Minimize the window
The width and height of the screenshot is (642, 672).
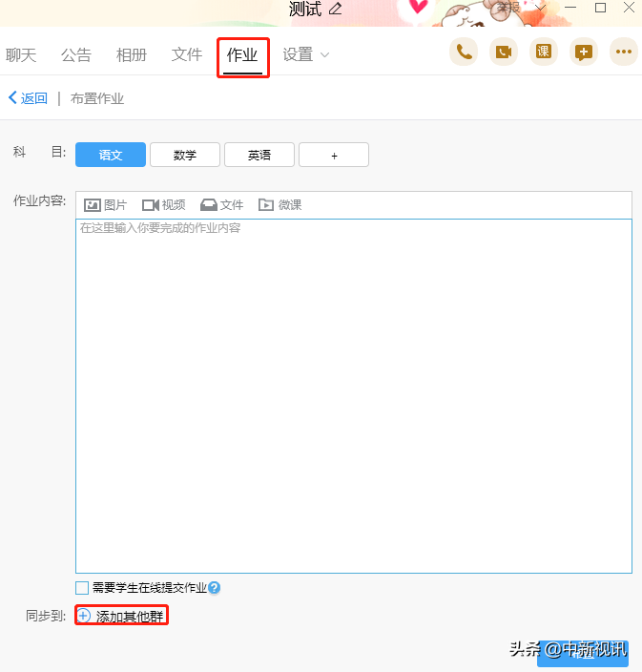[x=570, y=8]
